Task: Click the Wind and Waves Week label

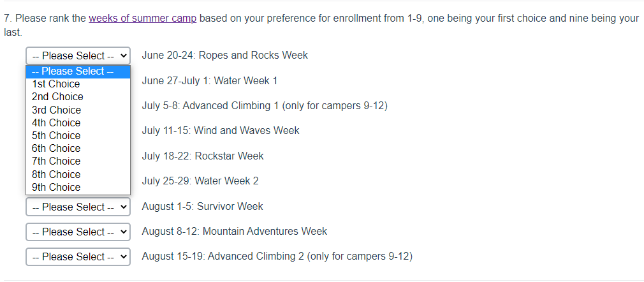Action: coord(220,131)
